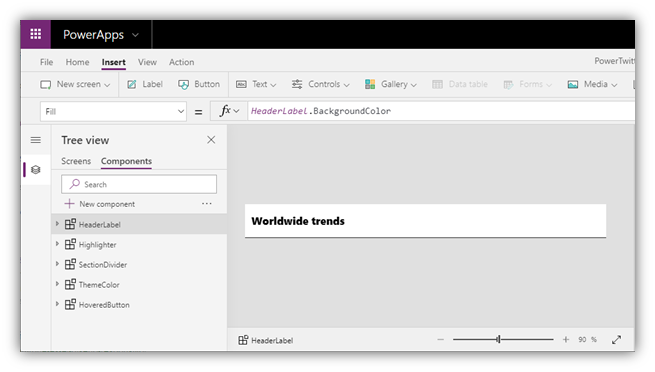Image resolution: width=655 pixels, height=372 pixels.
Task: Click the fit to window arrows icon
Action: click(617, 340)
